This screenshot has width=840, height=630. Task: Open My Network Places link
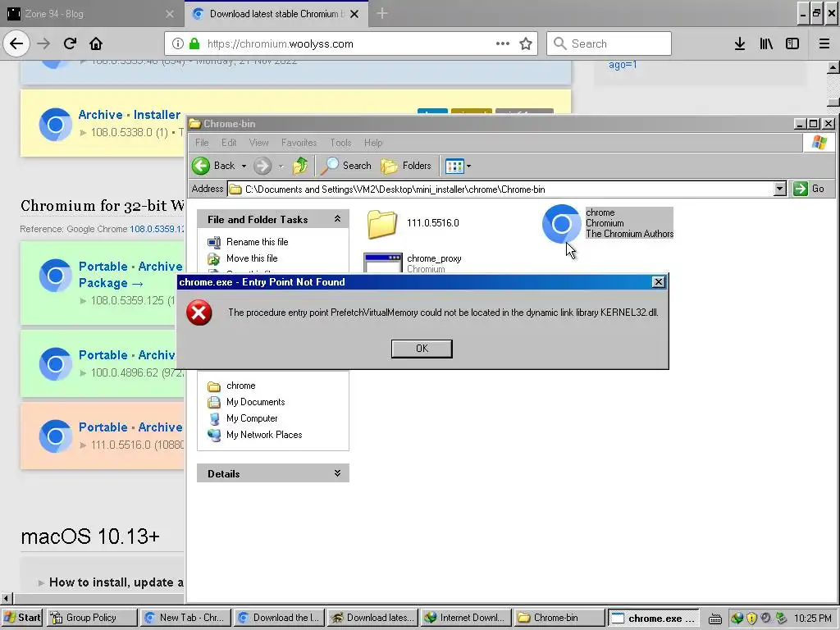coord(264,435)
